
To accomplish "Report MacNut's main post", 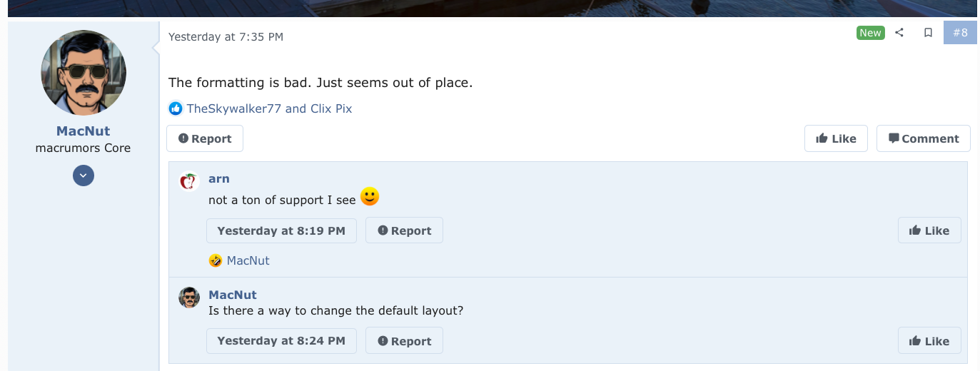I will [205, 138].
